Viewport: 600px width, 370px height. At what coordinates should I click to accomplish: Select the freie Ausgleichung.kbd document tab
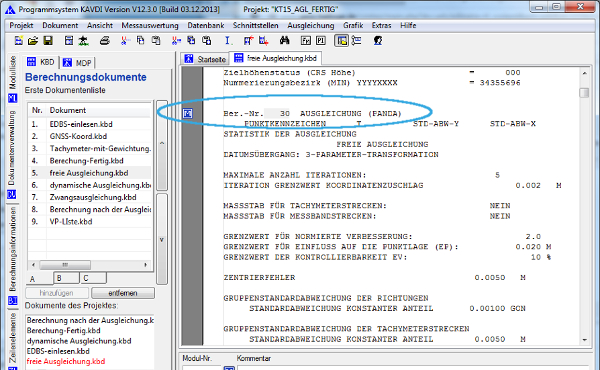coord(276,58)
